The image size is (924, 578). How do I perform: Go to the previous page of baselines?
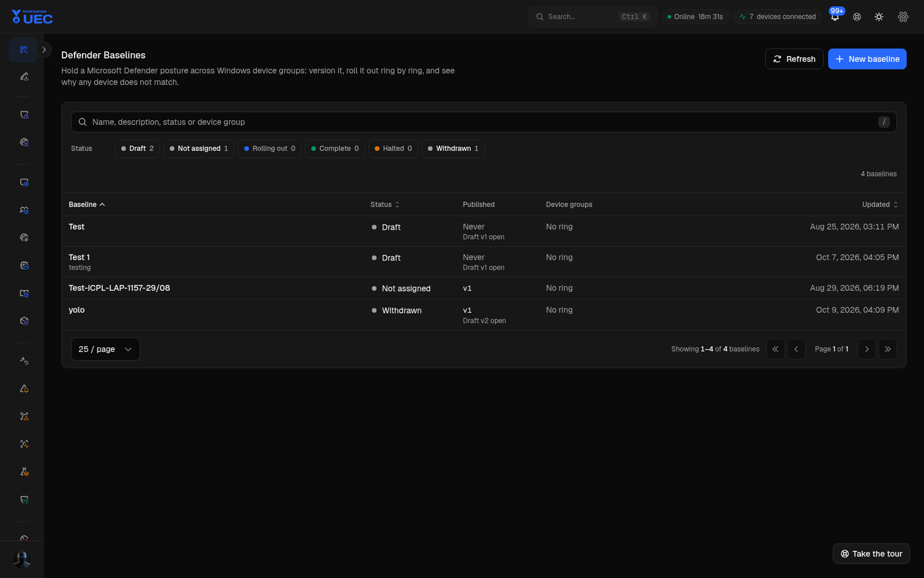tap(796, 349)
